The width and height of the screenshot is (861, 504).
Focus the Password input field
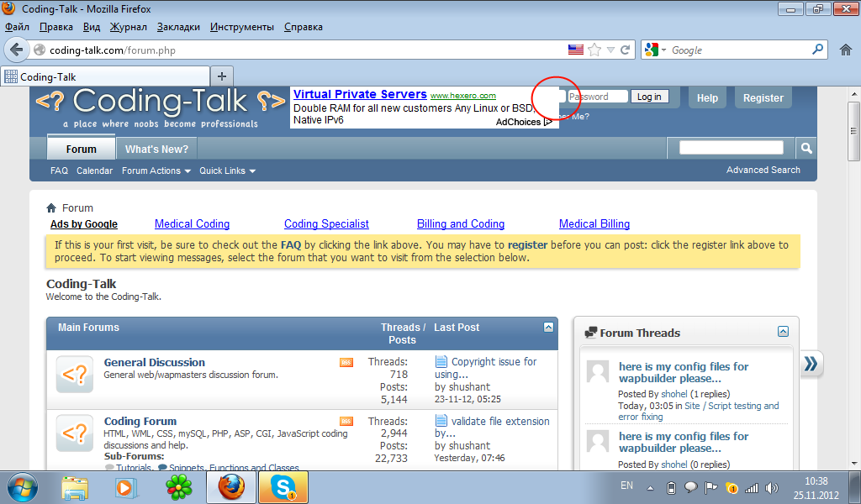pyautogui.click(x=598, y=97)
